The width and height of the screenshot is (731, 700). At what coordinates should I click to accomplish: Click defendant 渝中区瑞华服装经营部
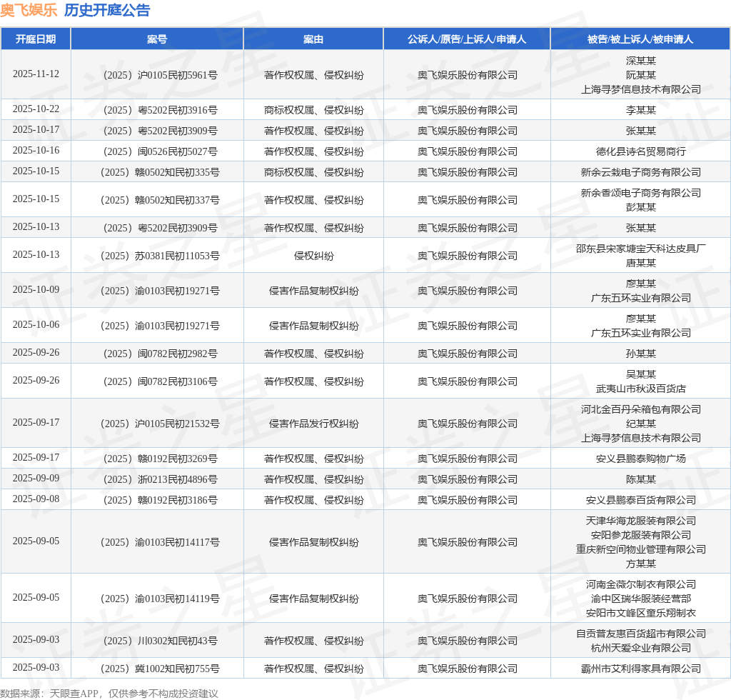[640, 599]
